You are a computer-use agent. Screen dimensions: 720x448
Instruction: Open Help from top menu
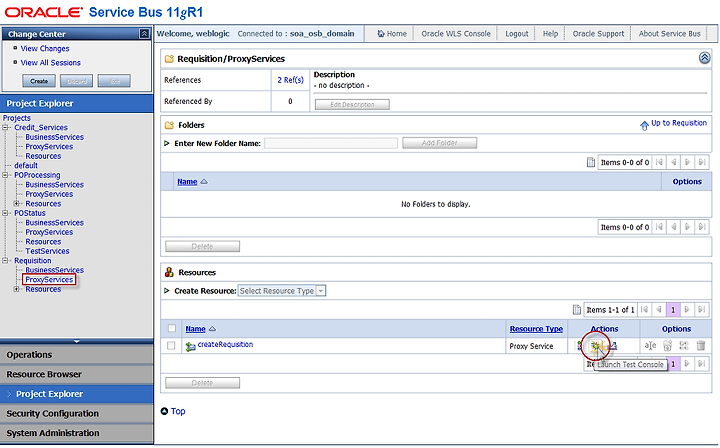[550, 34]
